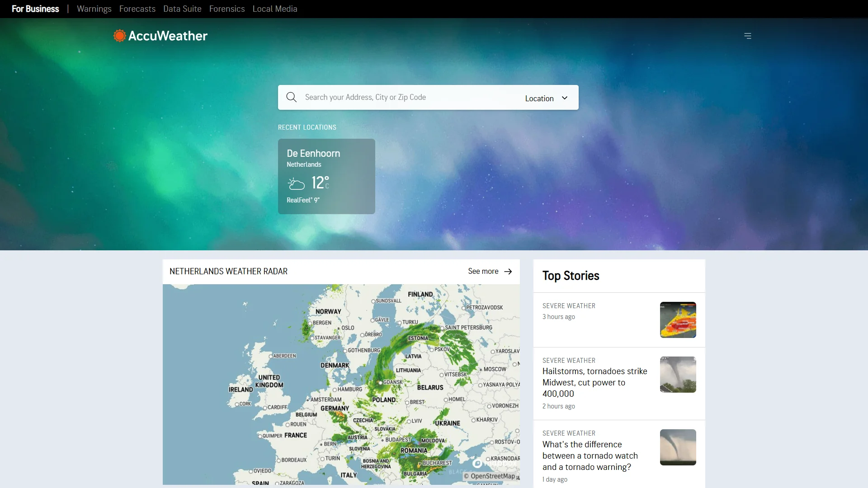The width and height of the screenshot is (868, 488).
Task: Click the Top Stories heading
Action: tap(571, 276)
